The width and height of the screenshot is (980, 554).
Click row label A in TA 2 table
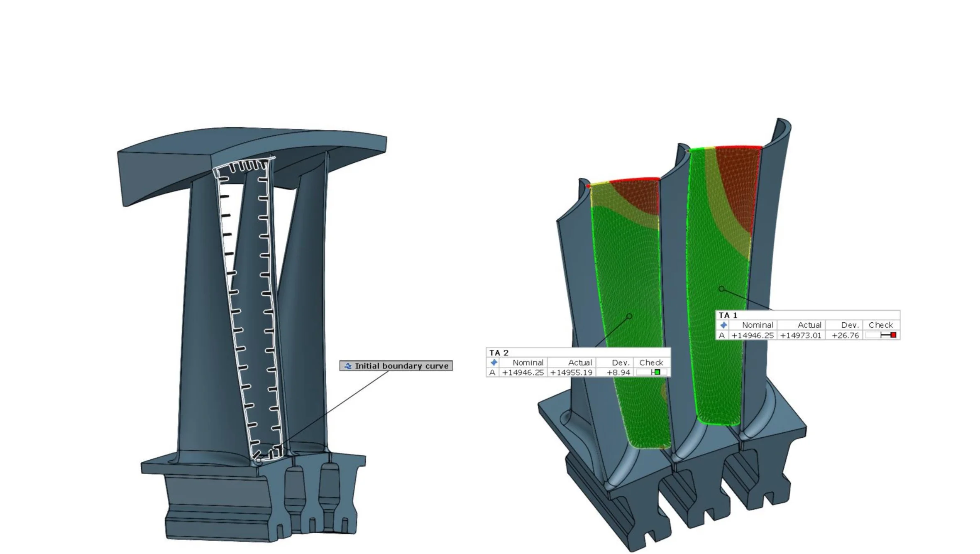point(492,373)
